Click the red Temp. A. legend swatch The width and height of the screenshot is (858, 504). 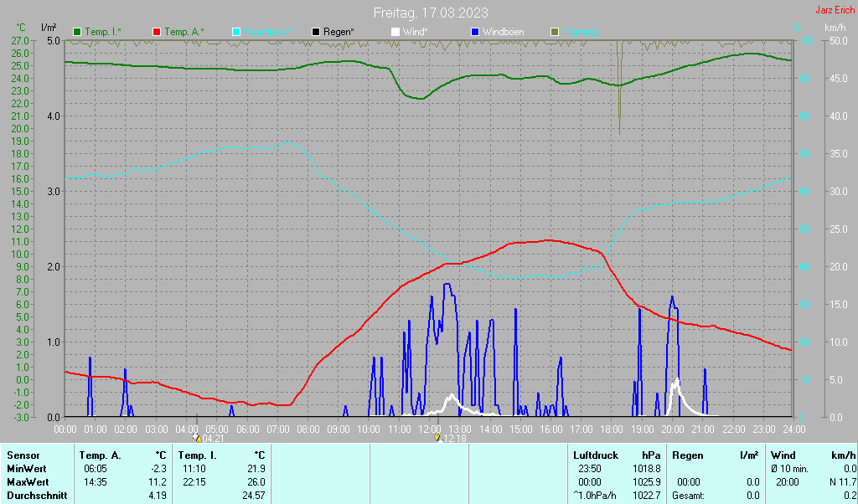click(x=157, y=33)
